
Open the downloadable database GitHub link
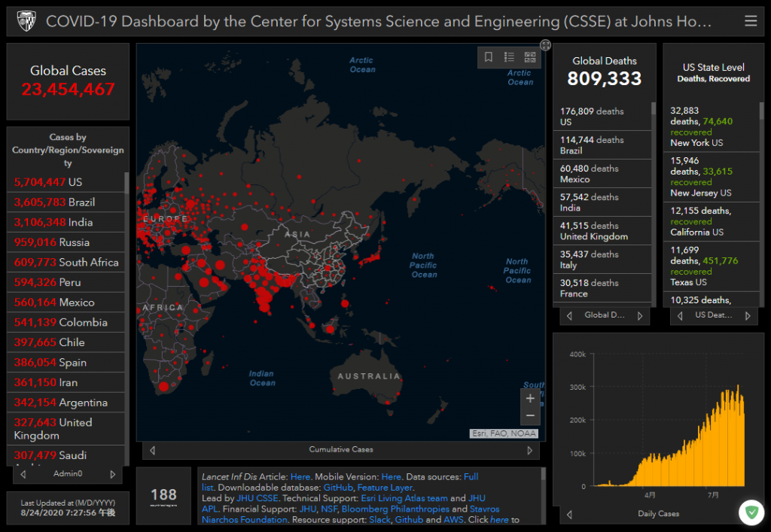click(338, 488)
